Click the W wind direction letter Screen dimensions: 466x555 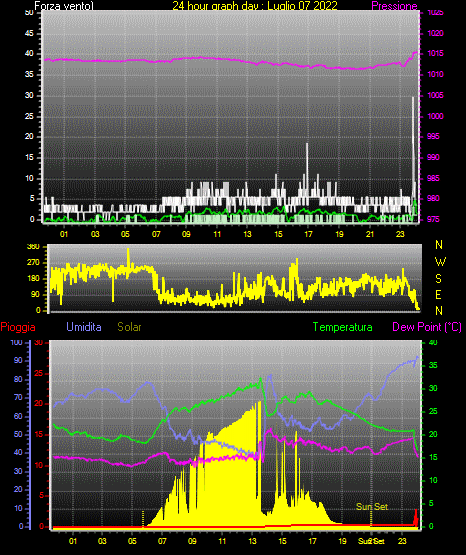click(x=440, y=262)
